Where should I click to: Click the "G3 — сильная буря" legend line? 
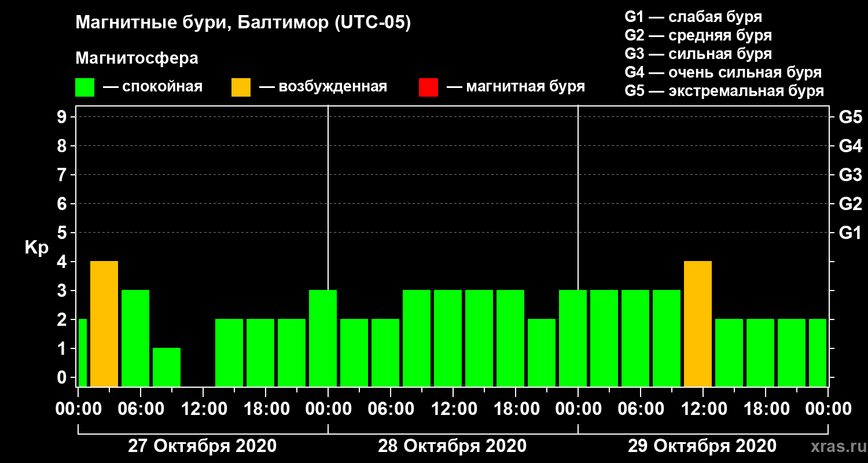698,54
